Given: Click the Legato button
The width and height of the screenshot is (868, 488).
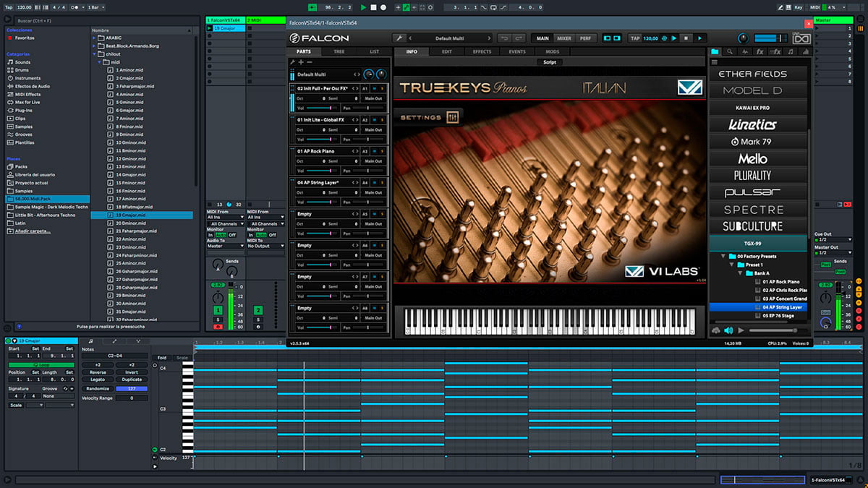Looking at the screenshot, I should pos(98,380).
